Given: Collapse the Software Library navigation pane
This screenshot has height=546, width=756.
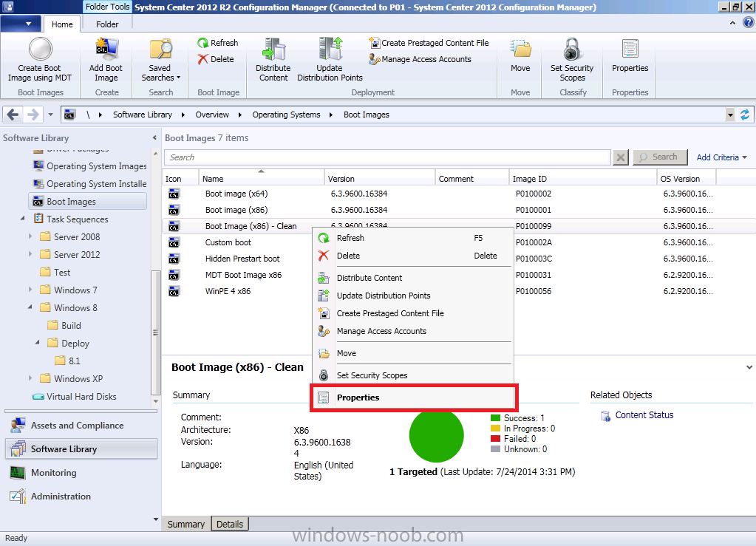Looking at the screenshot, I should [x=154, y=138].
